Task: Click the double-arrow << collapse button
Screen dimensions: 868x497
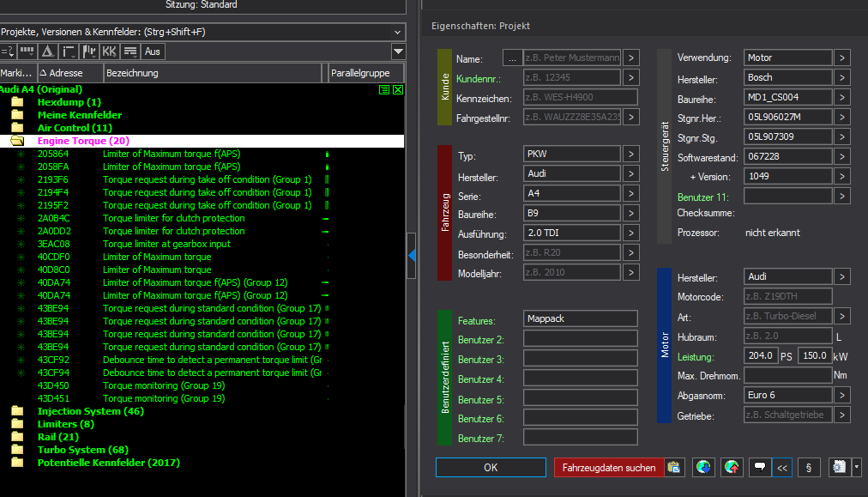Action: (781, 468)
